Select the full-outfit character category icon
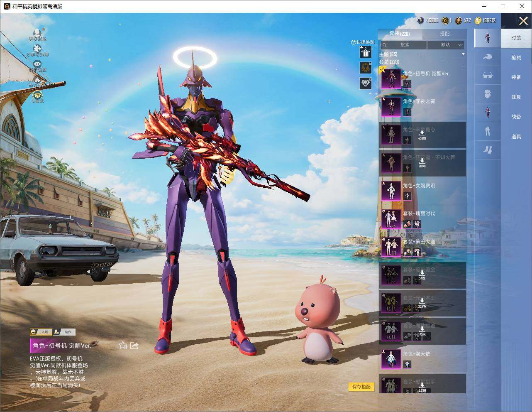 tap(488, 37)
